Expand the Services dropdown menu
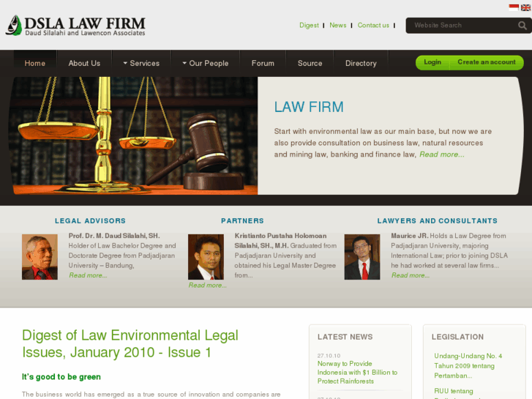This screenshot has width=532, height=399. click(141, 63)
